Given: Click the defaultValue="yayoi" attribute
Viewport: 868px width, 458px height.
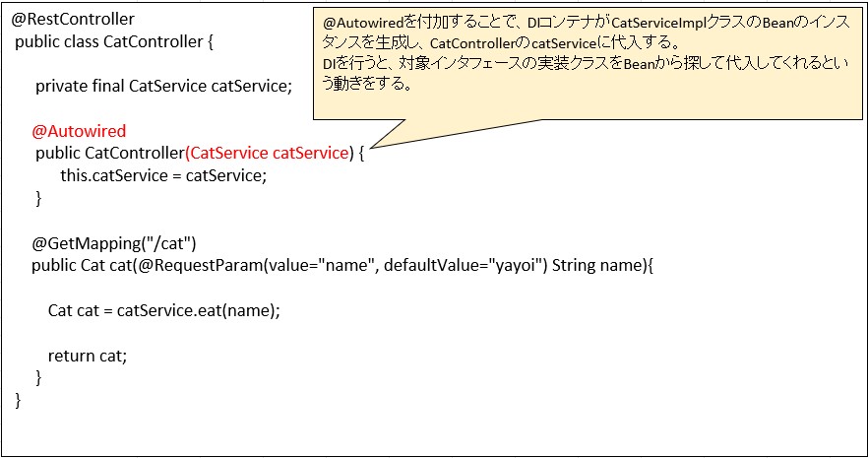Looking at the screenshot, I should (465, 266).
